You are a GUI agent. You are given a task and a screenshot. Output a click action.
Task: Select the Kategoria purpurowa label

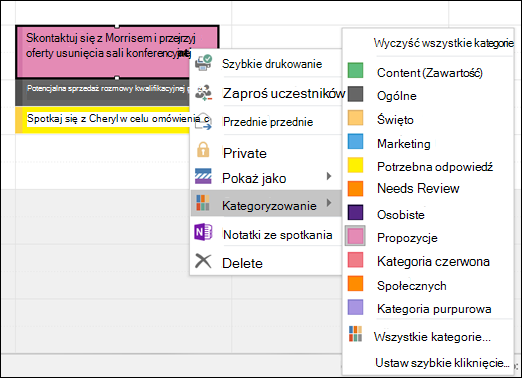(434, 309)
